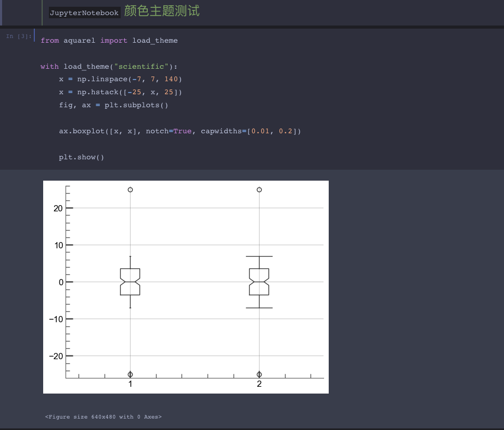Click the keyword "True" in the notch argument
The height and width of the screenshot is (430, 504).
(x=183, y=131)
